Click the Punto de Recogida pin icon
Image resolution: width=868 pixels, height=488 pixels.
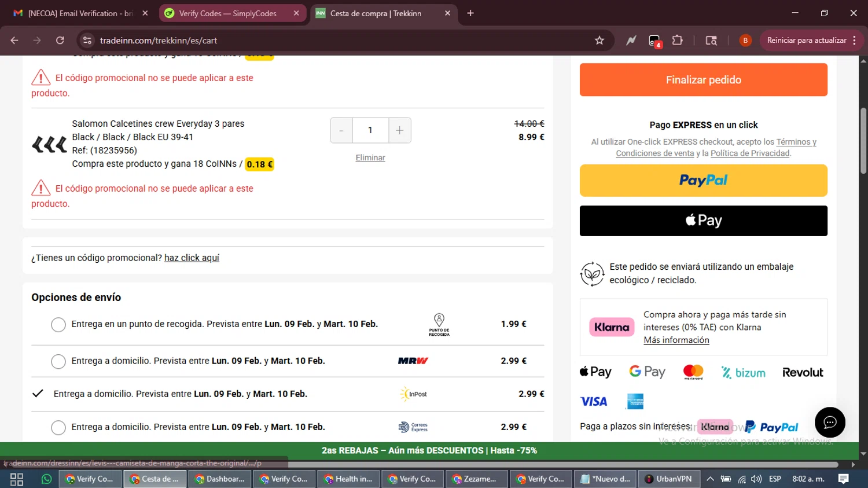click(x=439, y=324)
